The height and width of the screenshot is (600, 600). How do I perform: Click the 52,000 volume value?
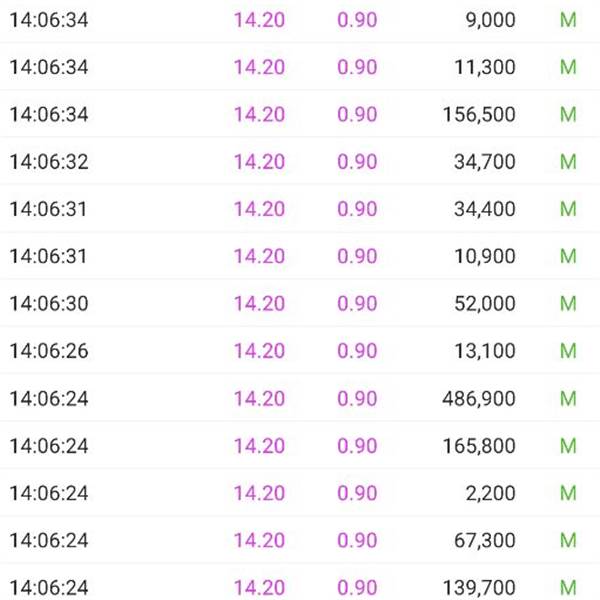pyautogui.click(x=485, y=304)
